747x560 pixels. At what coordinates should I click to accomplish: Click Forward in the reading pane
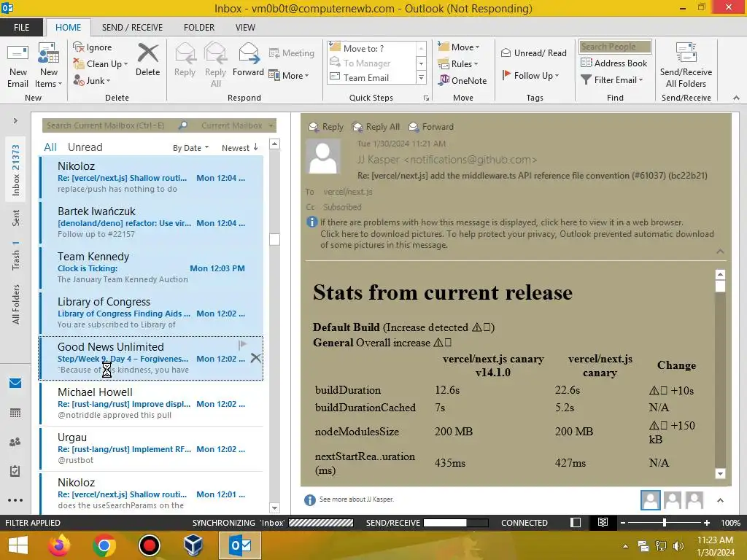point(431,127)
